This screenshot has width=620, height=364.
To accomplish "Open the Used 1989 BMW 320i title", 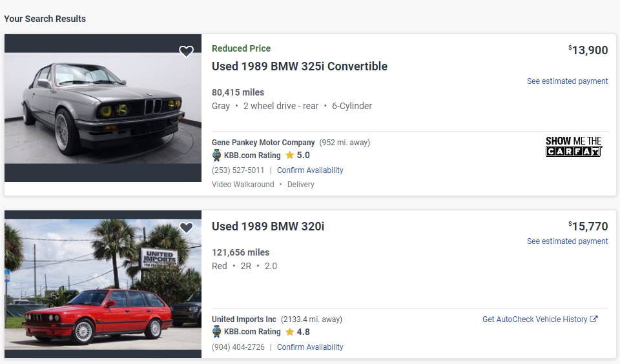I will click(x=268, y=227).
